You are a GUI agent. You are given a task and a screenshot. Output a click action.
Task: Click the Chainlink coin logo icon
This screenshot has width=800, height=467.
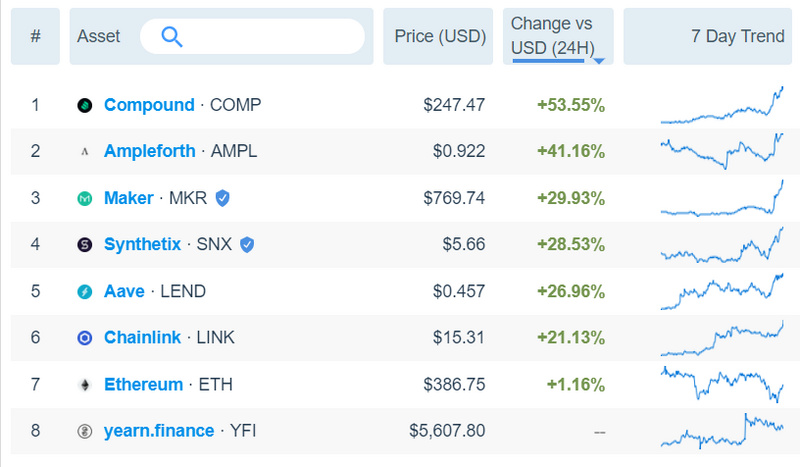coord(85,338)
